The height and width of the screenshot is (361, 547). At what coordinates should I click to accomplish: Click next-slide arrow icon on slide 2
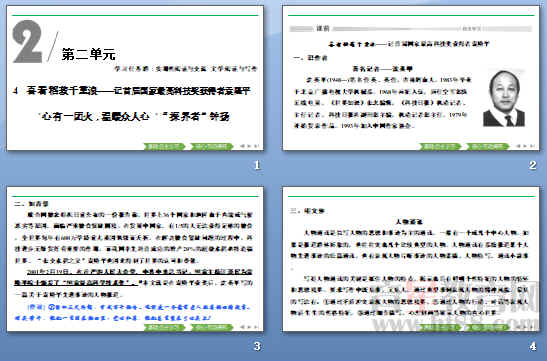(x=526, y=146)
